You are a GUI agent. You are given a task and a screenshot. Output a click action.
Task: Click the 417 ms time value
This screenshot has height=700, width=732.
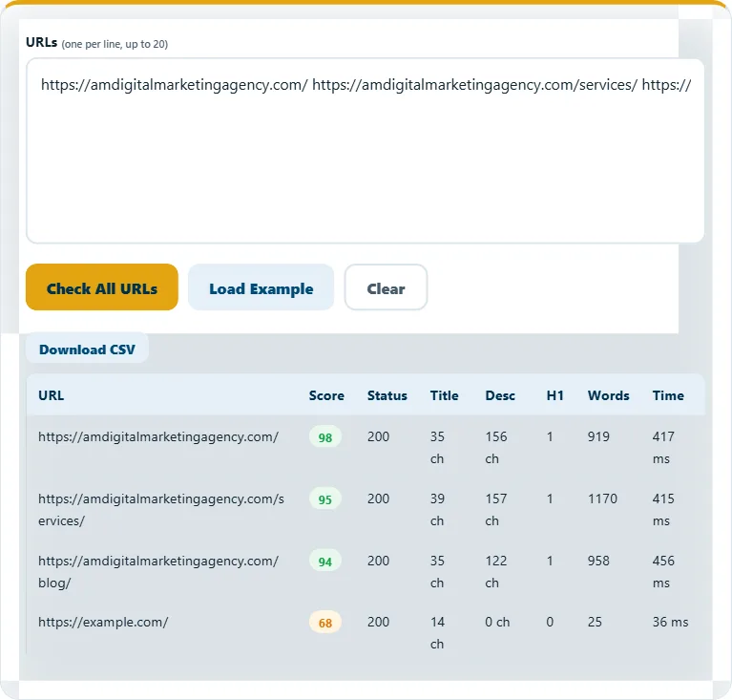click(x=663, y=448)
